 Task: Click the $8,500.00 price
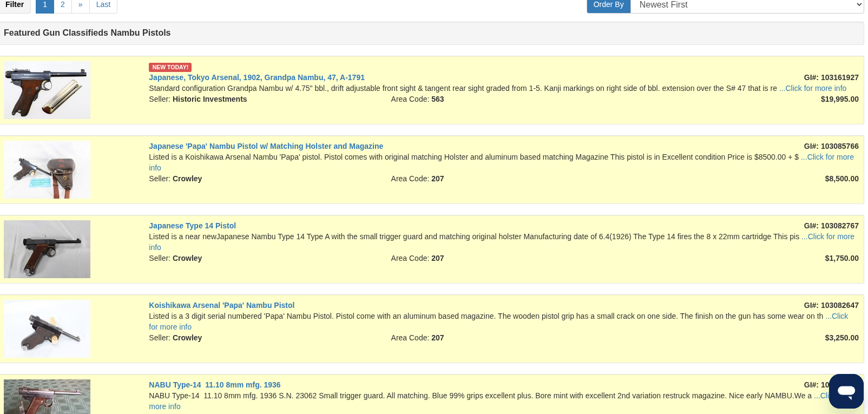(x=841, y=179)
